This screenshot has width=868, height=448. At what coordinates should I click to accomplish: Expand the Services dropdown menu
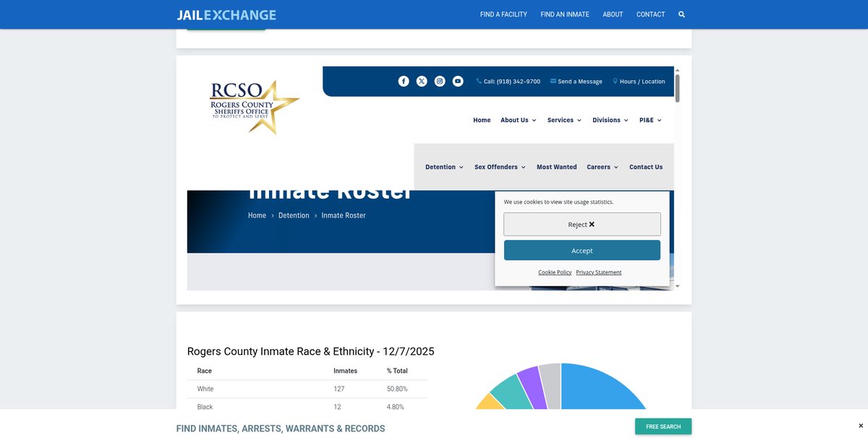tap(564, 120)
